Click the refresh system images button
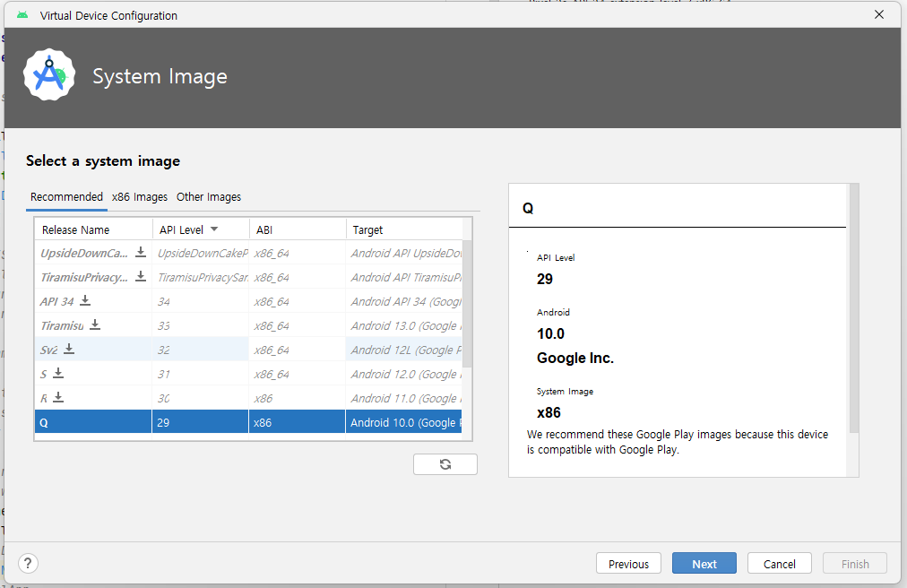The height and width of the screenshot is (588, 907). coord(445,464)
